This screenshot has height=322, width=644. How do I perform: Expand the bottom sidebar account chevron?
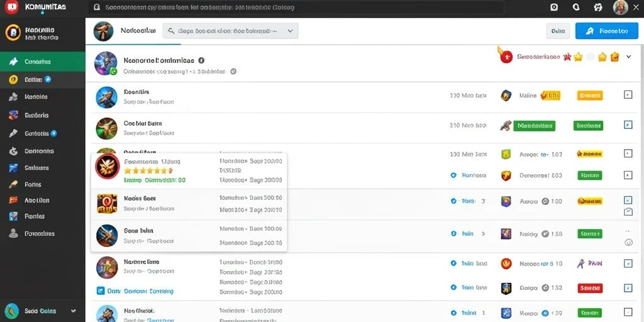click(x=74, y=311)
